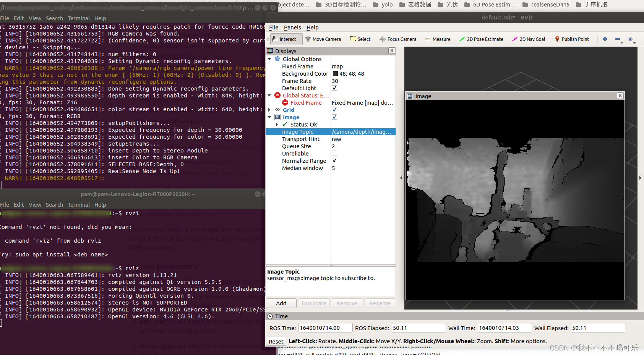
Task: Click the Background Color swatch
Action: click(x=335, y=74)
